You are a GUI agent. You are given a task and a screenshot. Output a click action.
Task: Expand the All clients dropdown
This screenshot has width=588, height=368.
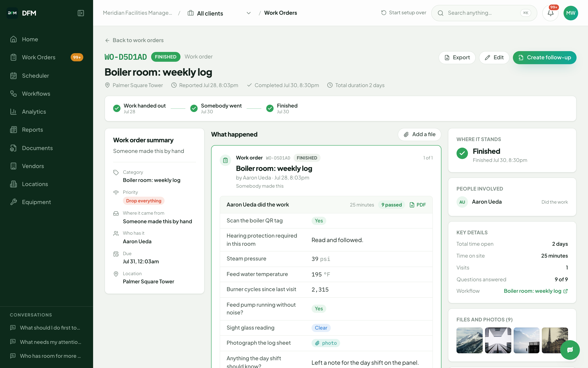(219, 13)
